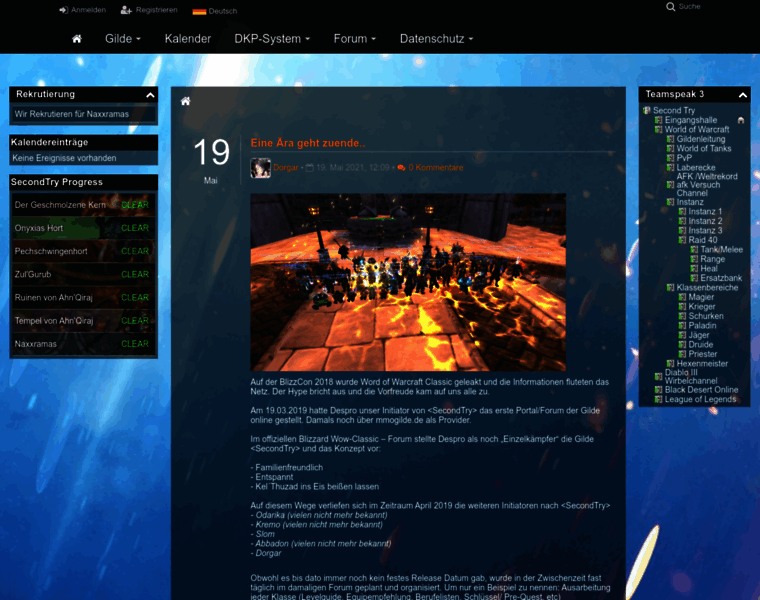Click the World of Tanks channel icon
The width and height of the screenshot is (760, 600).
(670, 149)
